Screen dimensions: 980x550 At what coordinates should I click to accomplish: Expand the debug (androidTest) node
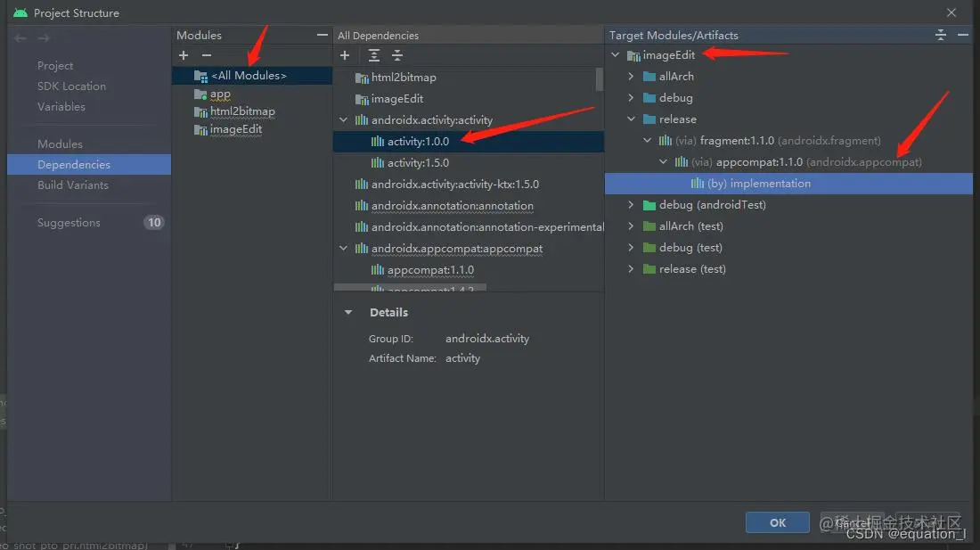631,204
